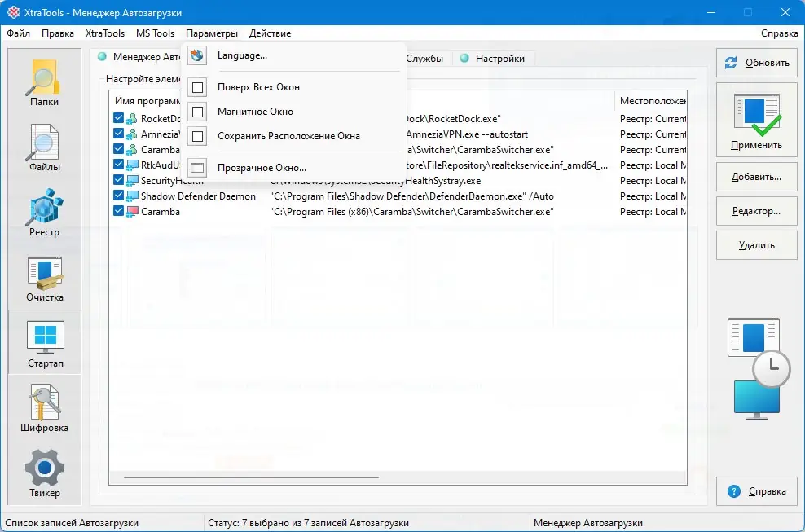Enable Сохранить Расположение Окна checkbox

(198, 136)
